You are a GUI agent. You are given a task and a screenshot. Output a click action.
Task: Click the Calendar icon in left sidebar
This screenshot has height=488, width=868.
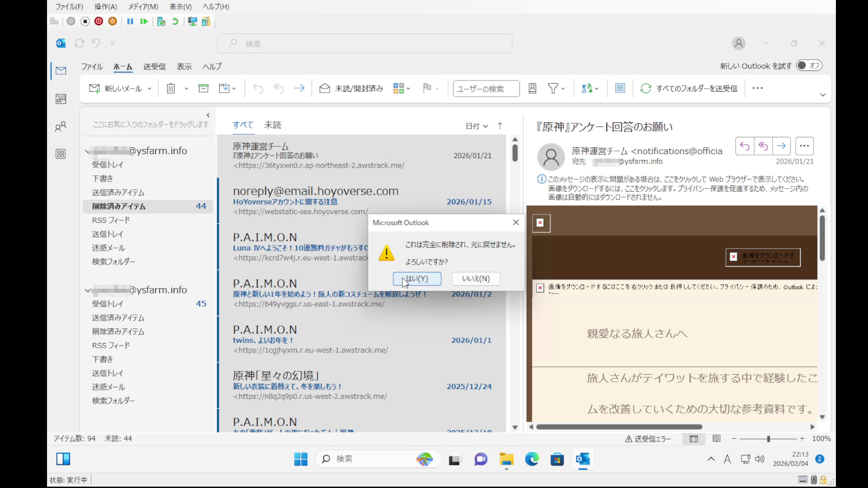point(61,99)
